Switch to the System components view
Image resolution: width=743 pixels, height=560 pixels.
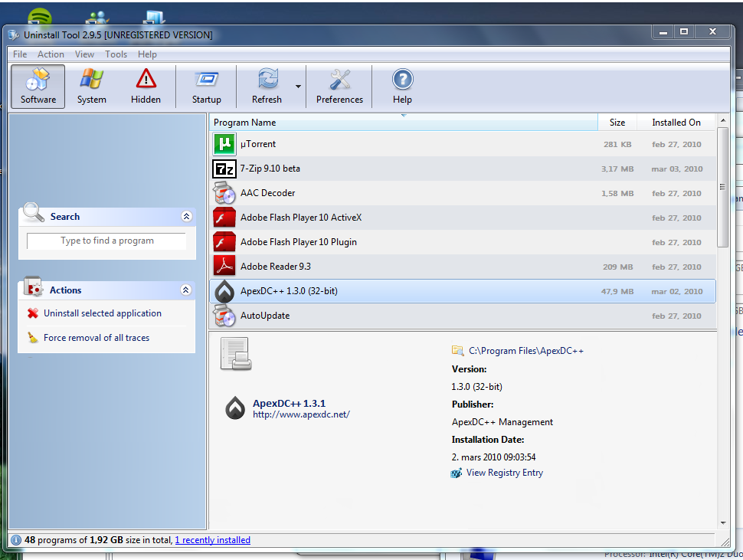[x=91, y=87]
